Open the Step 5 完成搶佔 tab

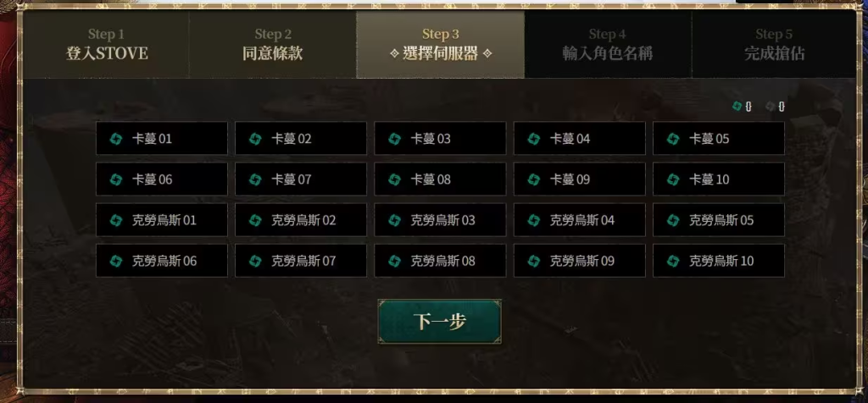point(774,44)
